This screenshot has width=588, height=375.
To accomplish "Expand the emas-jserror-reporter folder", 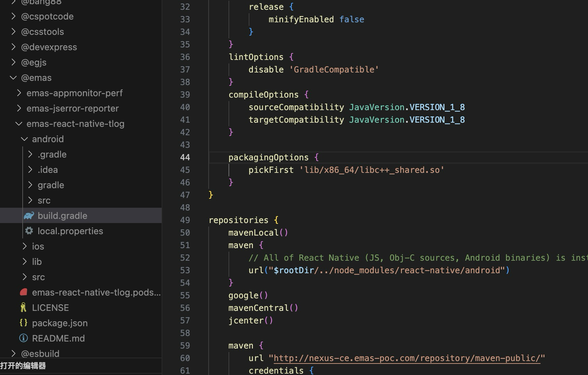I will coord(19,108).
